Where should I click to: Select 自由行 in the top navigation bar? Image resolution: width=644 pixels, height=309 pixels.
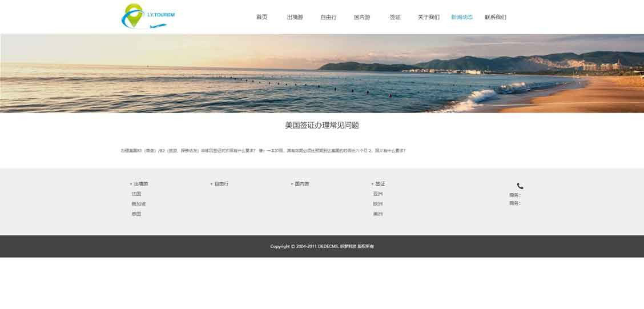tap(328, 17)
